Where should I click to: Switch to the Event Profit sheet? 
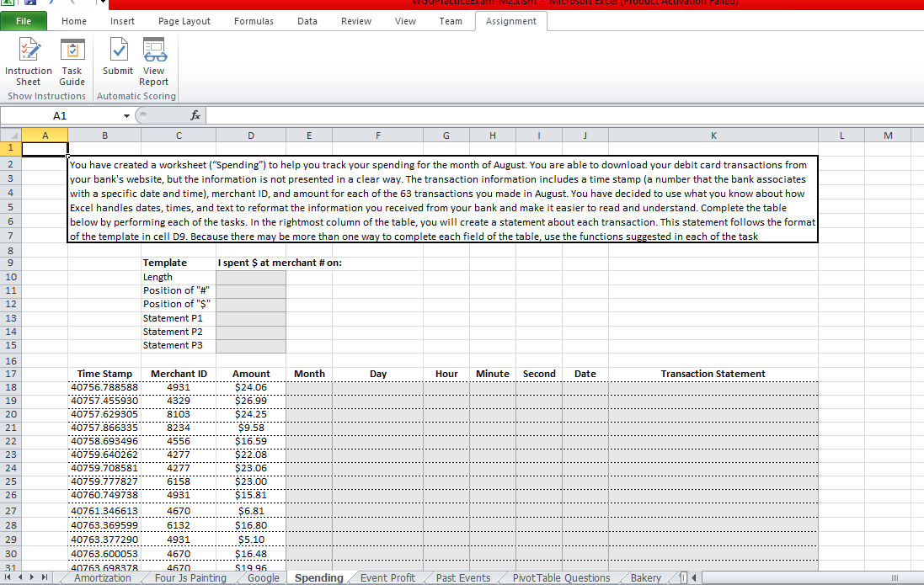[387, 578]
